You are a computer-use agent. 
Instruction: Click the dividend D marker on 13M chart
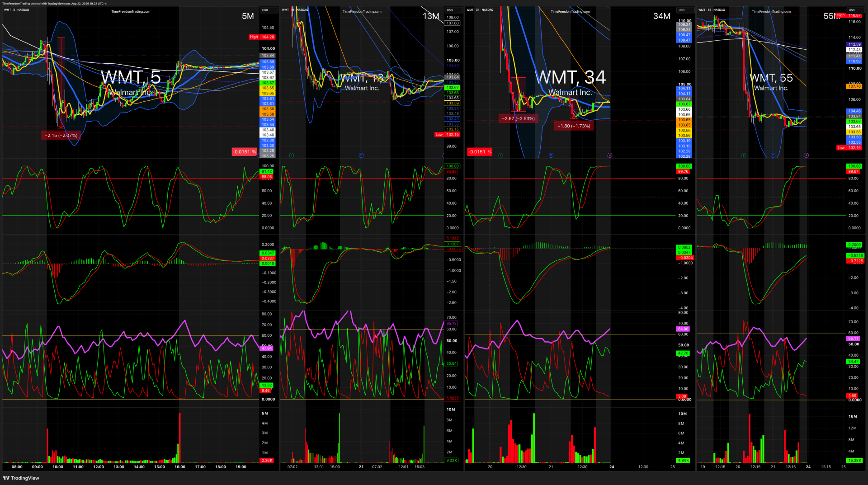(361, 155)
